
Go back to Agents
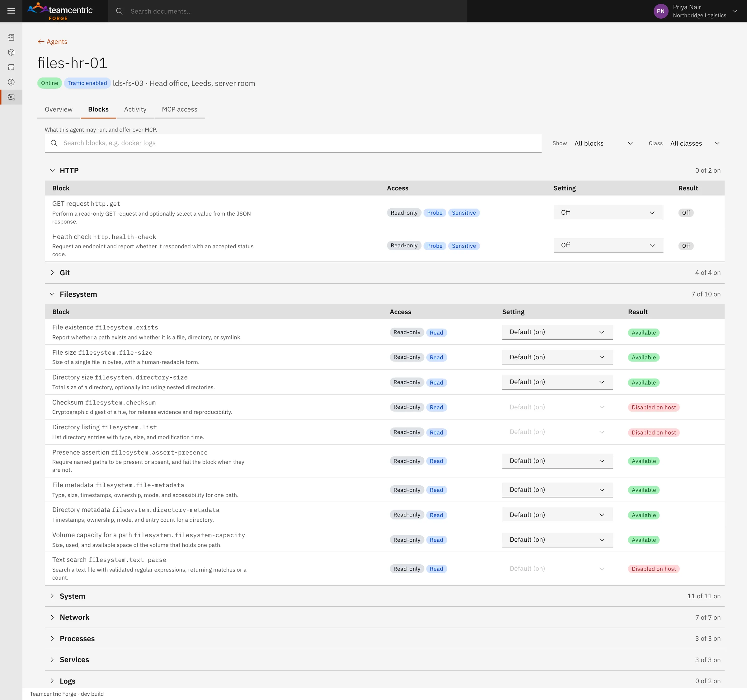point(52,42)
